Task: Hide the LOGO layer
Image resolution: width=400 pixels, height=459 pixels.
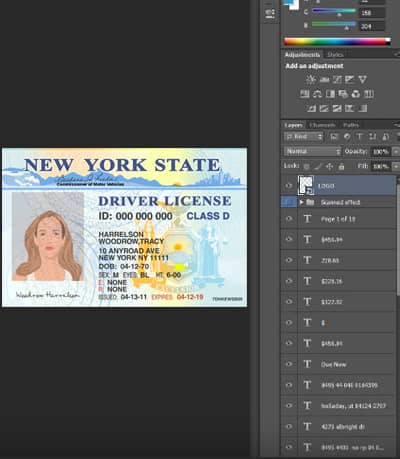Action: [289, 186]
